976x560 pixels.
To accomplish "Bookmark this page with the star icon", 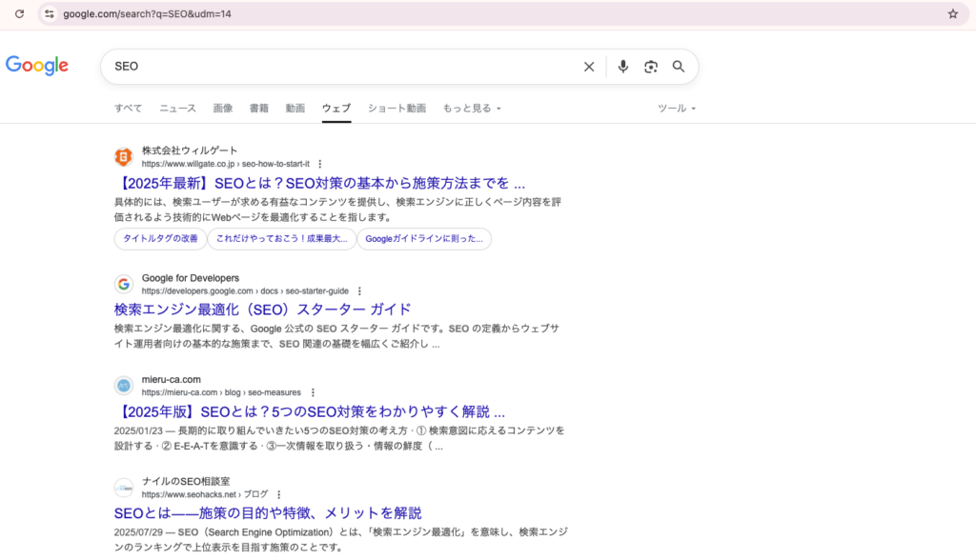I will coord(952,13).
